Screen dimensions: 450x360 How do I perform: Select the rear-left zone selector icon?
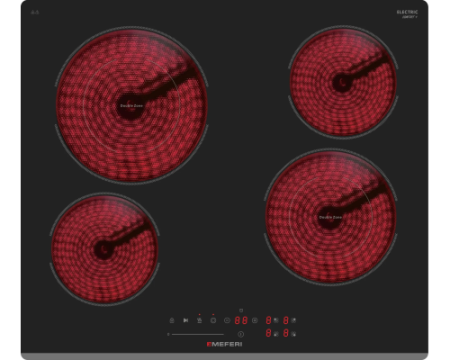click(276, 320)
